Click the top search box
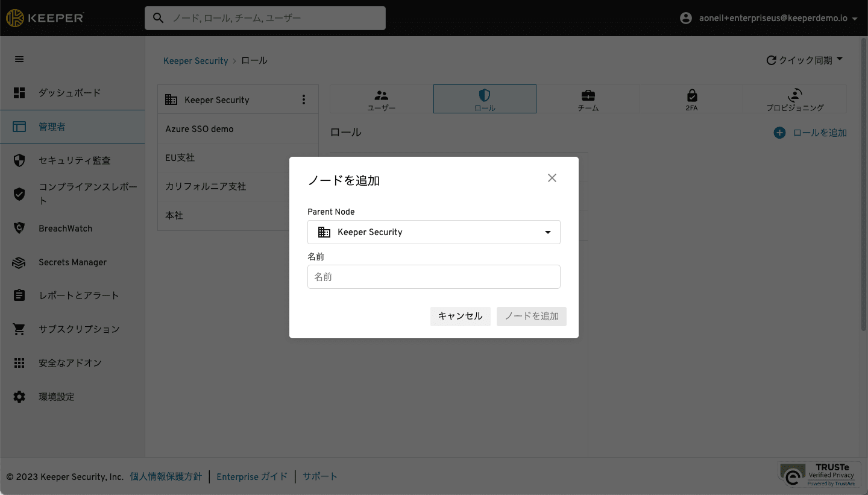868x495 pixels. point(265,18)
